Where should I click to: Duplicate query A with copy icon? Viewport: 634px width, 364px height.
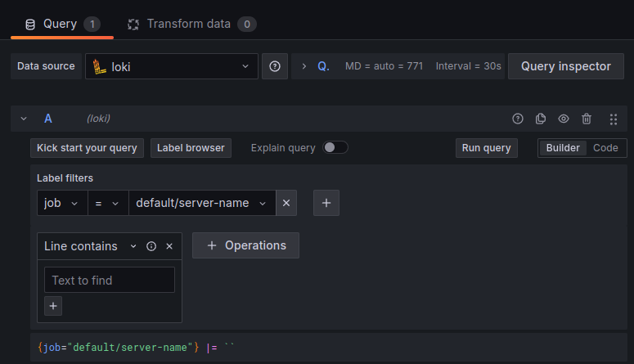coord(541,119)
